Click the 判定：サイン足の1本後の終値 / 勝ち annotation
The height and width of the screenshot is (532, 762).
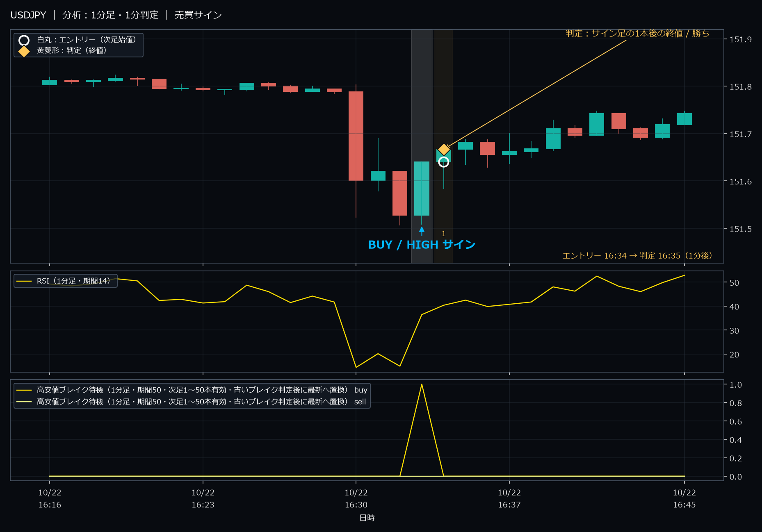[637, 33]
